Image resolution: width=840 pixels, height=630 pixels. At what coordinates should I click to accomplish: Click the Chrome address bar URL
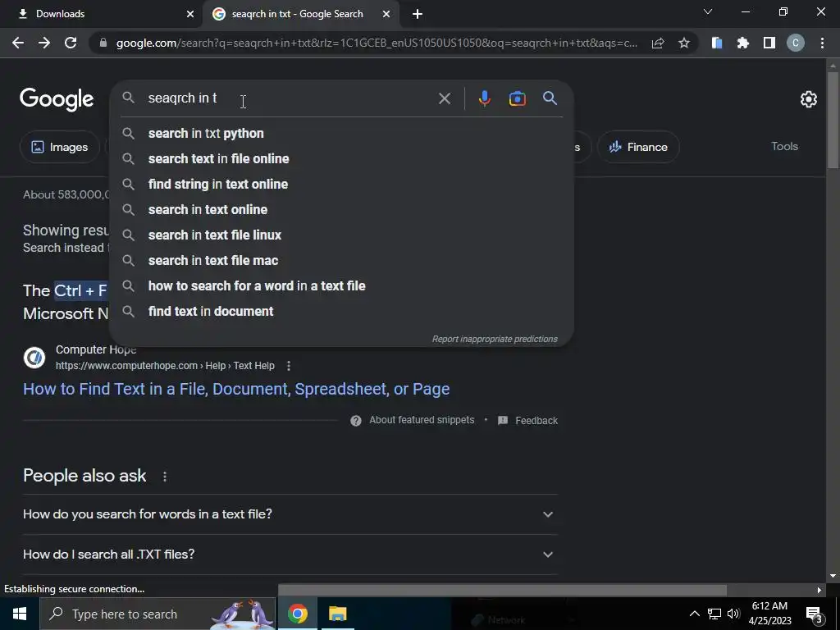(x=377, y=43)
